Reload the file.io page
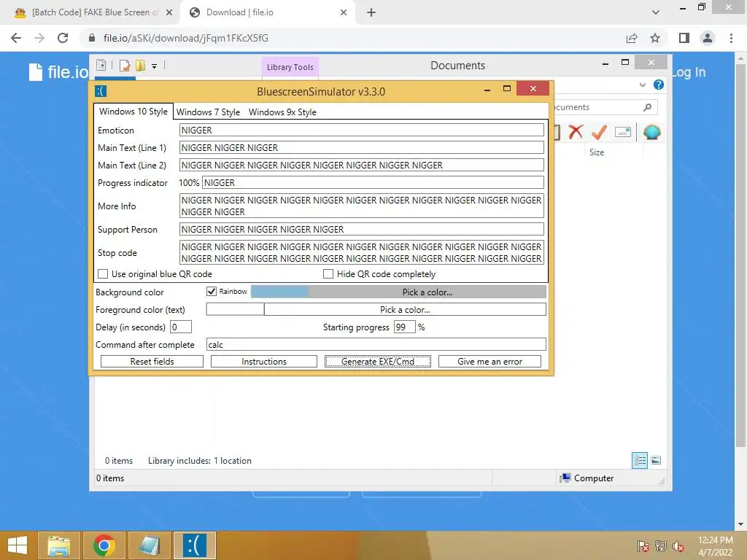 click(x=63, y=38)
